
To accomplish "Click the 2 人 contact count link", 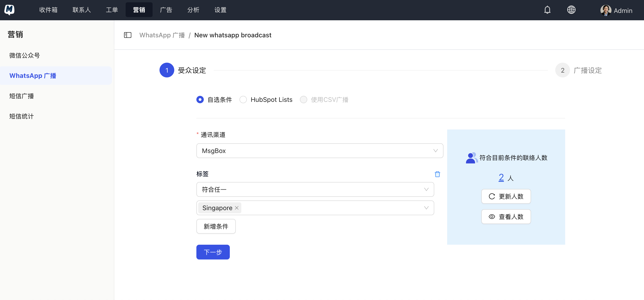I will tap(501, 178).
